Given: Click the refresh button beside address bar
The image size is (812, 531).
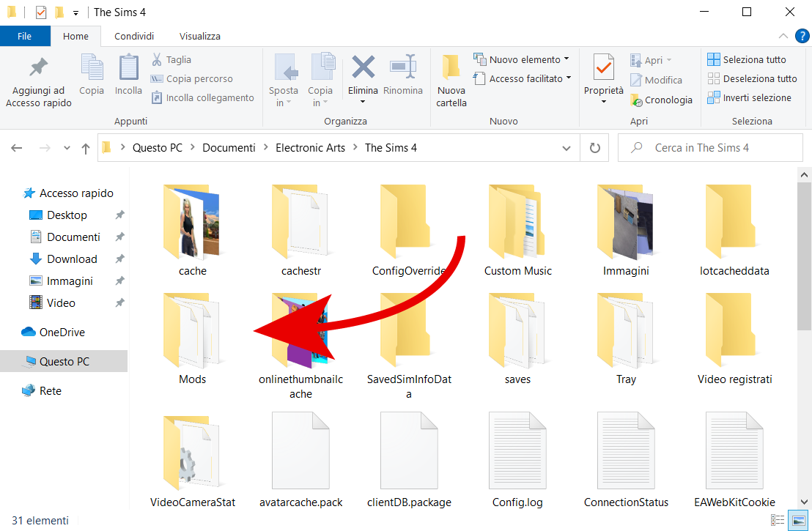Looking at the screenshot, I should coord(594,148).
